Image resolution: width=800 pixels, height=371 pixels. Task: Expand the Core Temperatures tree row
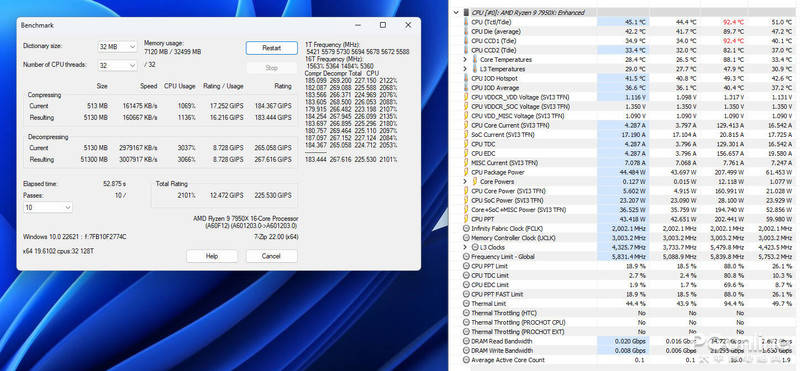(465, 60)
